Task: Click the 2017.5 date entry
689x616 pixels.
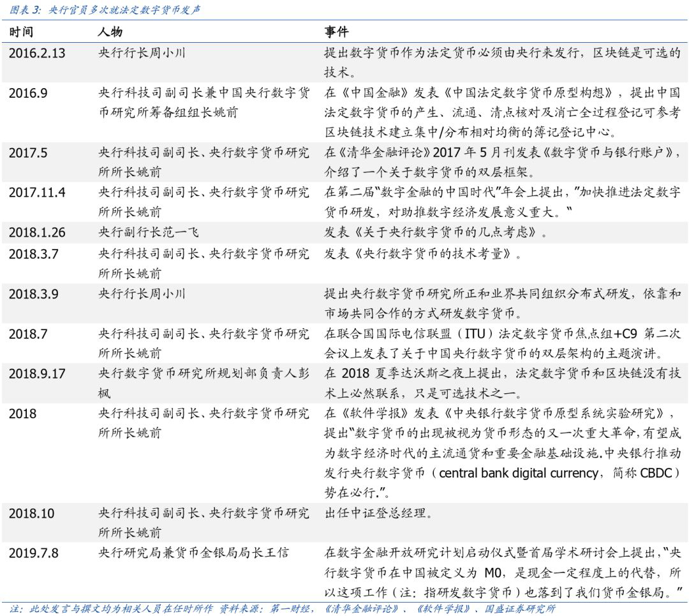Action: pos(28,153)
